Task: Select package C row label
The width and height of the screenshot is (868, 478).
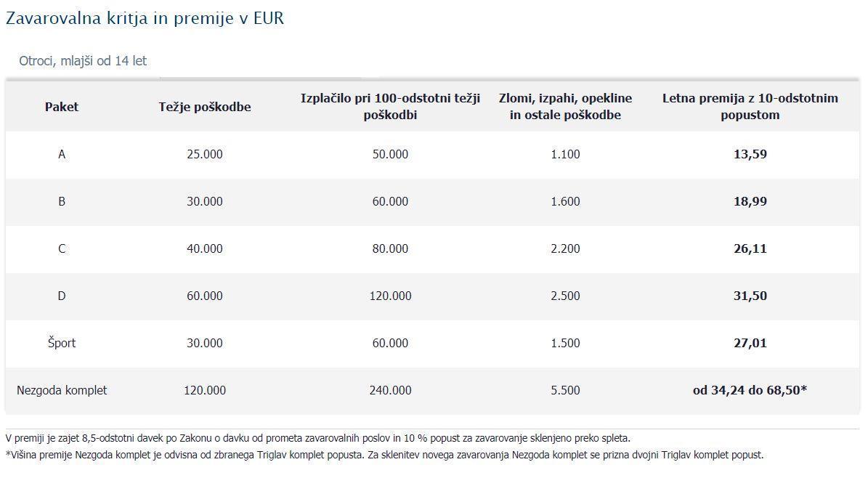Action: pos(62,248)
